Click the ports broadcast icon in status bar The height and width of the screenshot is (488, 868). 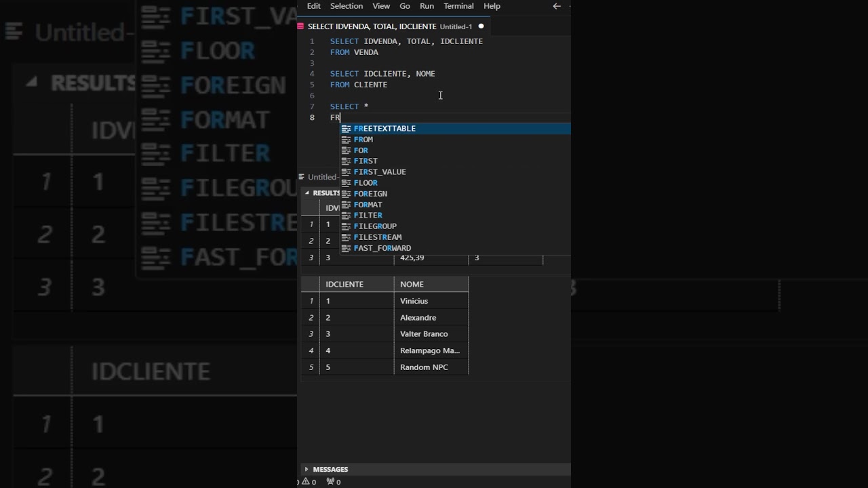[330, 482]
